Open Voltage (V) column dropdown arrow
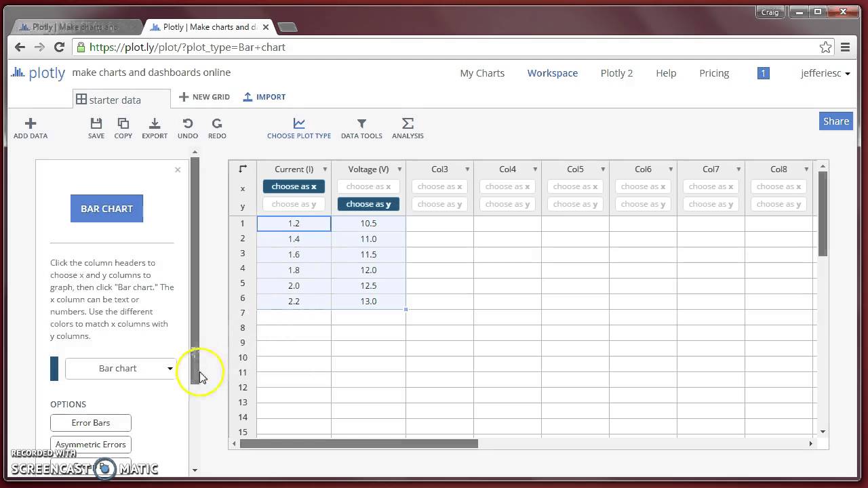Image resolution: width=868 pixels, height=488 pixels. (x=399, y=169)
